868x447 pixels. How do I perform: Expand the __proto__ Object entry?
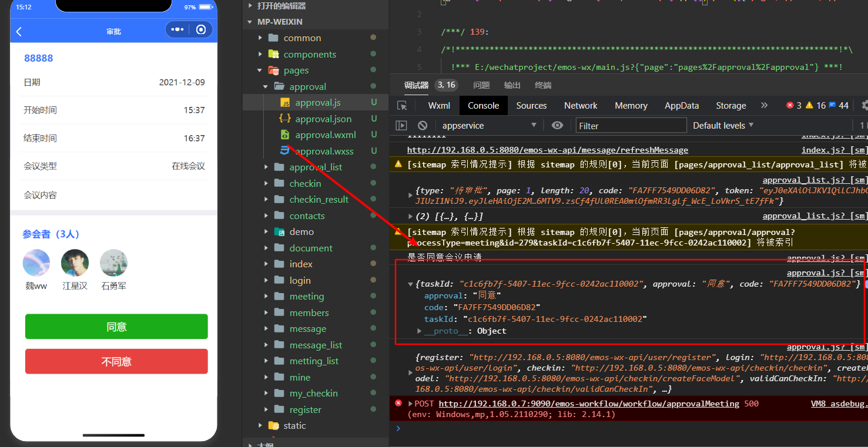420,331
